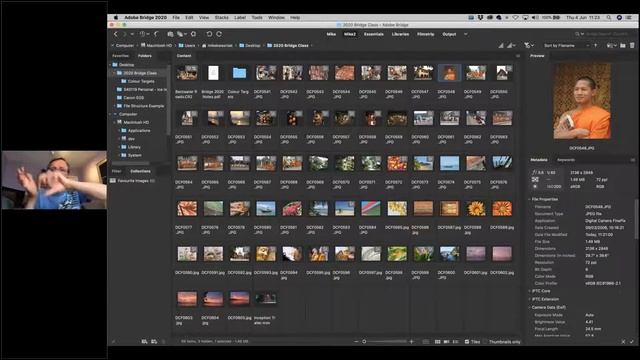Screen dimensions: 640x360
Task: Open the Stacks menu
Action: [x=222, y=18]
